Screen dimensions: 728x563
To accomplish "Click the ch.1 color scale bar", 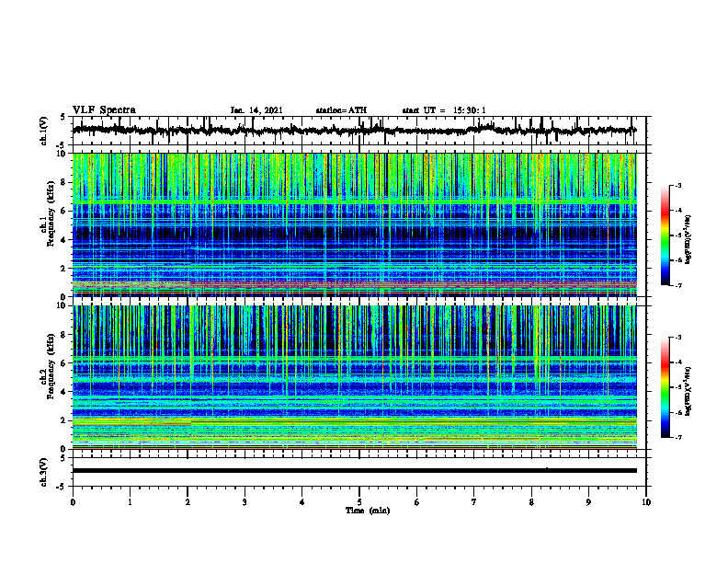I will point(665,236).
